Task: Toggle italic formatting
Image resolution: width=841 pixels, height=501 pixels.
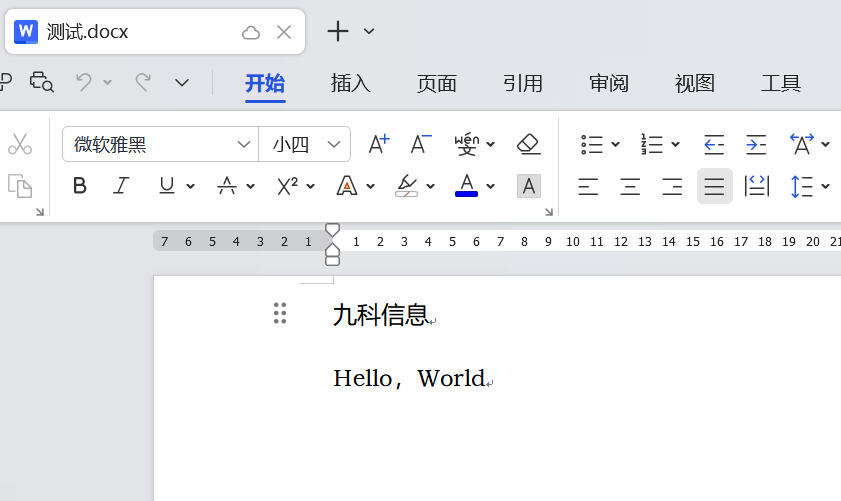Action: 122,186
